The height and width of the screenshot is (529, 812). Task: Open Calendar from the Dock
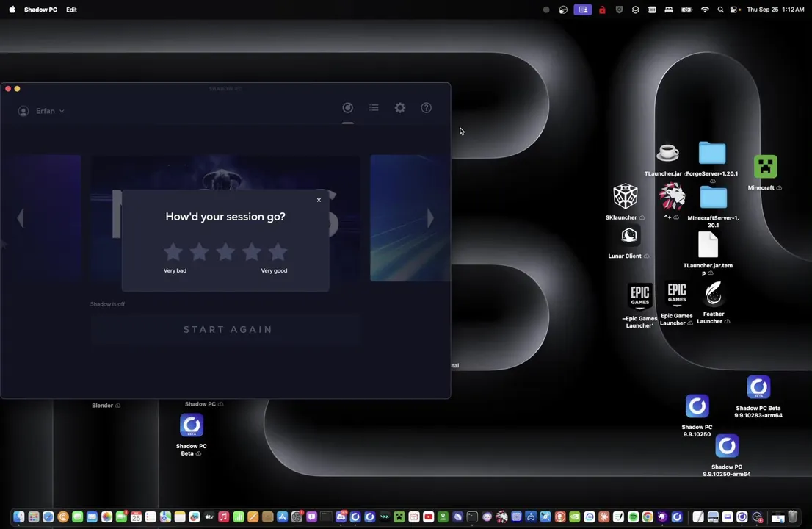pos(137,517)
